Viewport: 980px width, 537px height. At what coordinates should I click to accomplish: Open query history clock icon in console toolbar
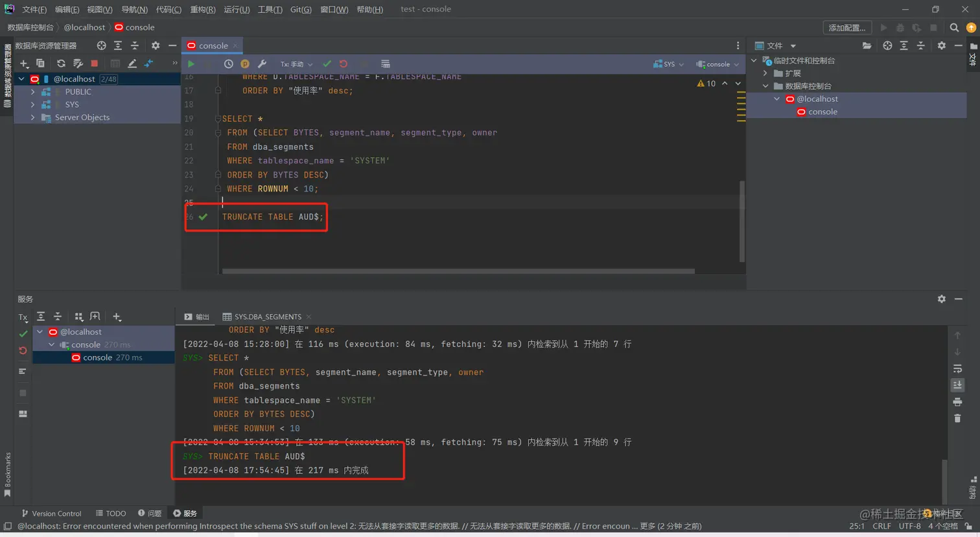[x=228, y=64]
